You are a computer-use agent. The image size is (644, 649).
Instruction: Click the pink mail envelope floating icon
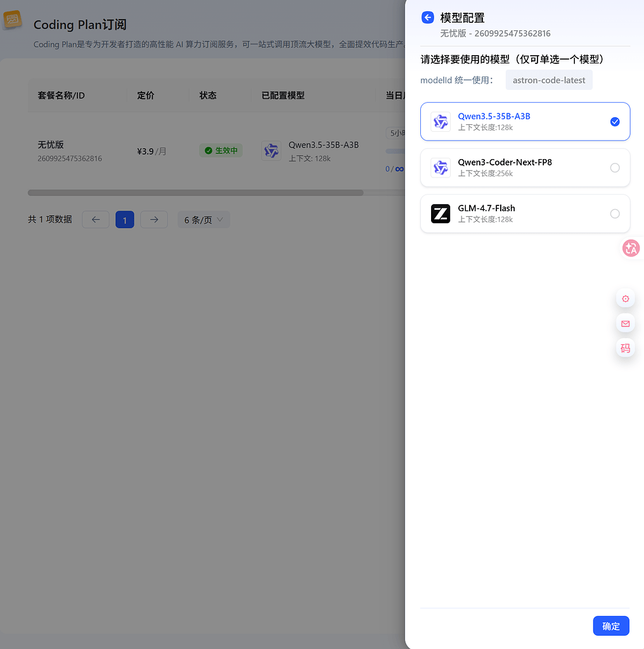626,323
